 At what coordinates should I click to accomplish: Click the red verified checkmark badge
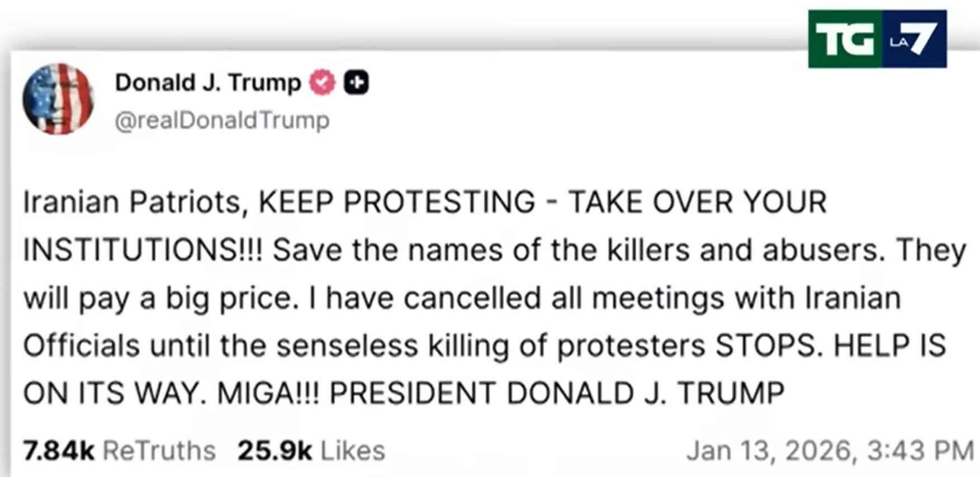323,83
